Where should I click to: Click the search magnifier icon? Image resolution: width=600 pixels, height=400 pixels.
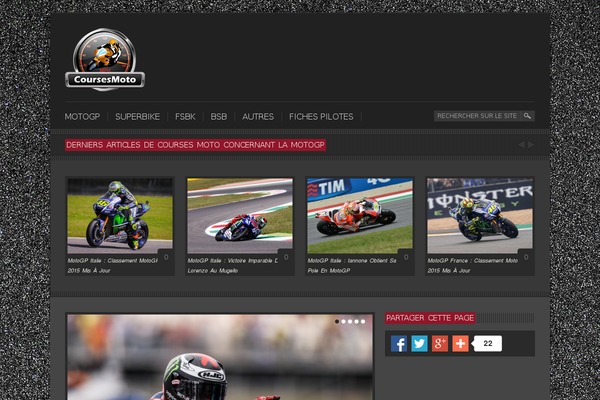pyautogui.click(x=527, y=116)
